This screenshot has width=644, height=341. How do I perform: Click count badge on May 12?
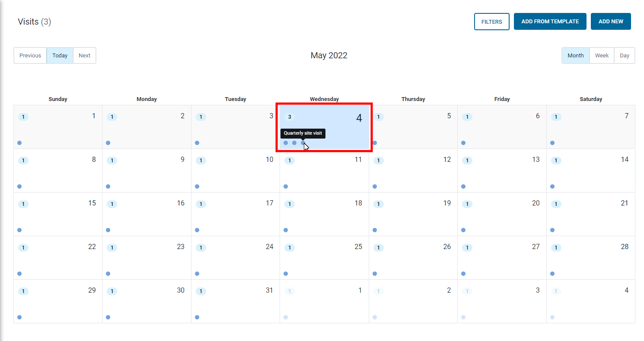tap(379, 161)
